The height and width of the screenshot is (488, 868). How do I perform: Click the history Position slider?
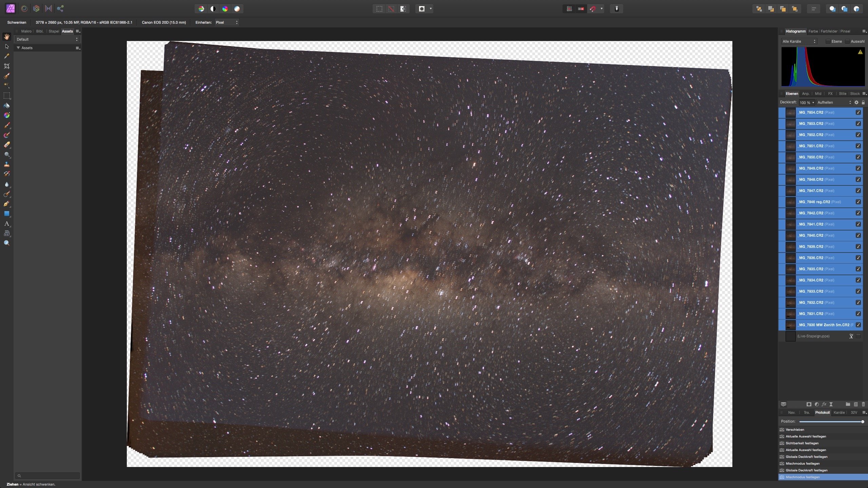(x=831, y=422)
